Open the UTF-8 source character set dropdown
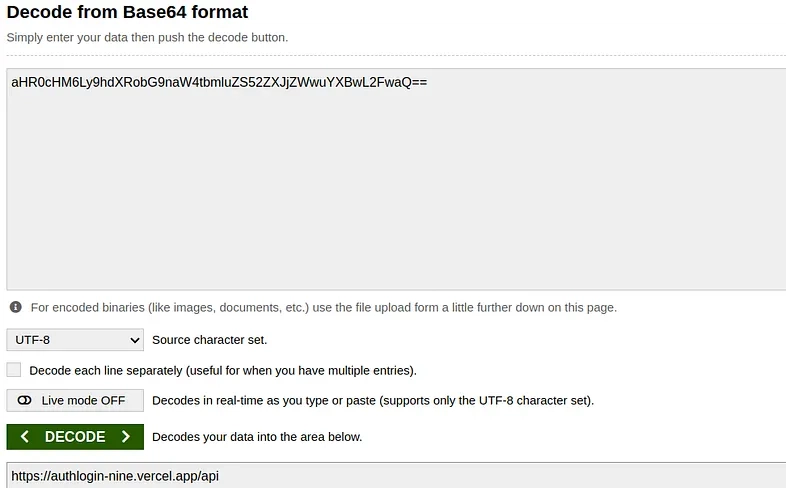Viewport: 786px width, 488px height. (x=75, y=340)
